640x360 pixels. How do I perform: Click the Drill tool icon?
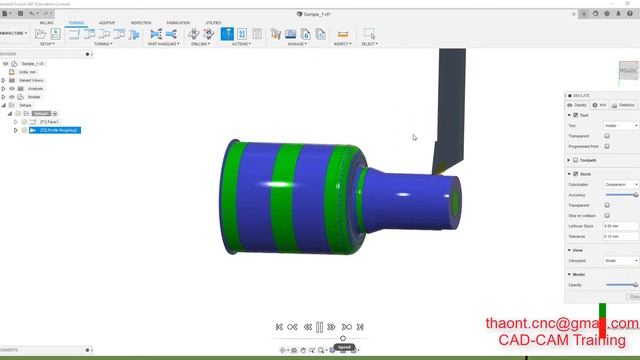[x=193, y=34]
